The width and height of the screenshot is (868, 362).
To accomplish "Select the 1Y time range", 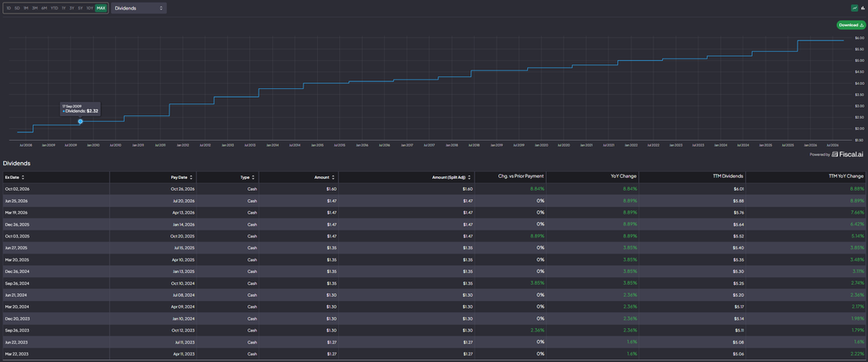I will [x=64, y=8].
